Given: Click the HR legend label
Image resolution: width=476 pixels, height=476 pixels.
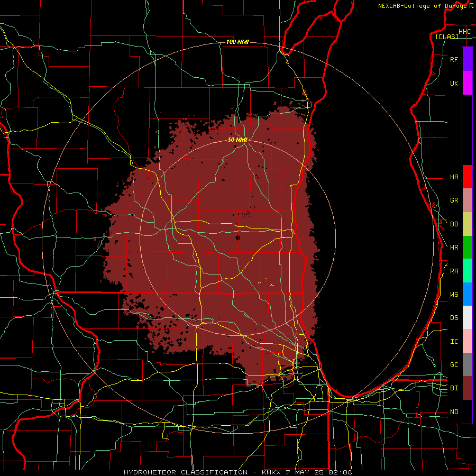Looking at the screenshot, I should click(x=454, y=248).
